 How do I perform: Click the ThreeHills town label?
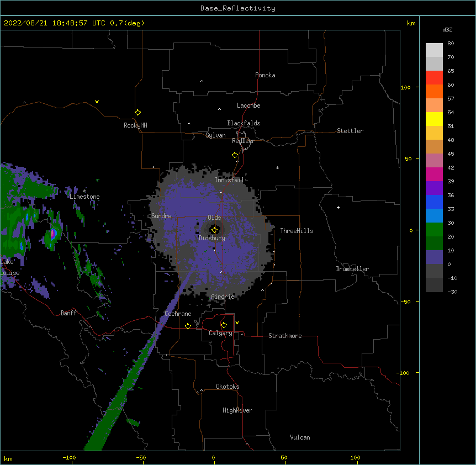(297, 231)
